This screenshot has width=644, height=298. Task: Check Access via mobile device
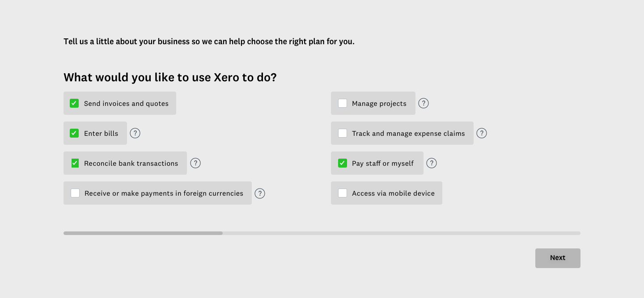tap(343, 193)
